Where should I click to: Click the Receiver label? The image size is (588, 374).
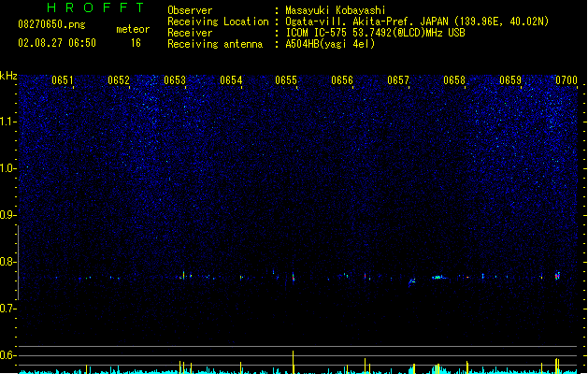point(190,33)
